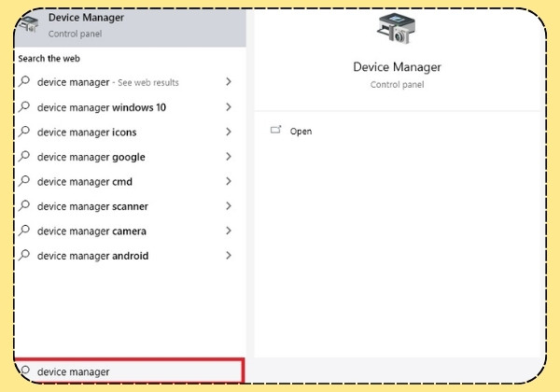Select 'device manager scanner' suggestion

131,206
